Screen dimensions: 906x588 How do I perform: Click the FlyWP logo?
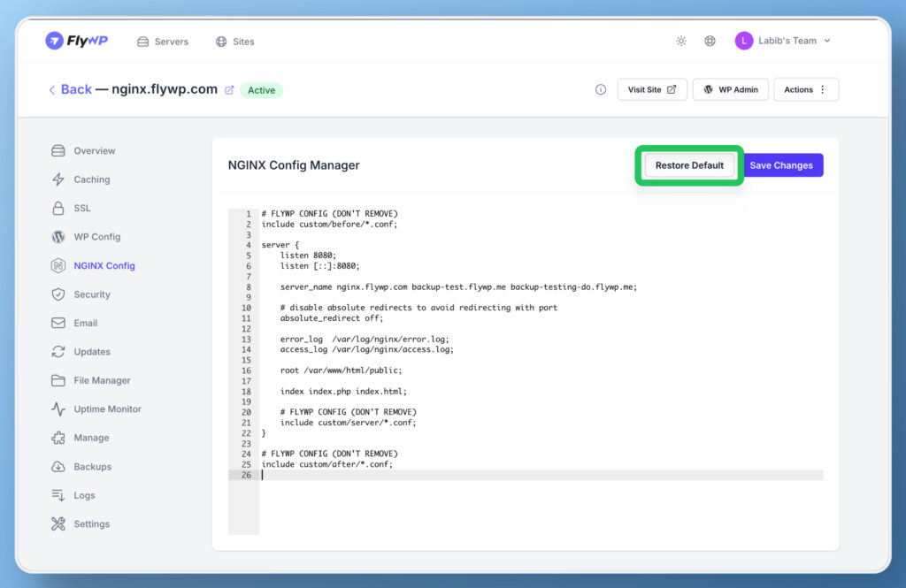(76, 41)
